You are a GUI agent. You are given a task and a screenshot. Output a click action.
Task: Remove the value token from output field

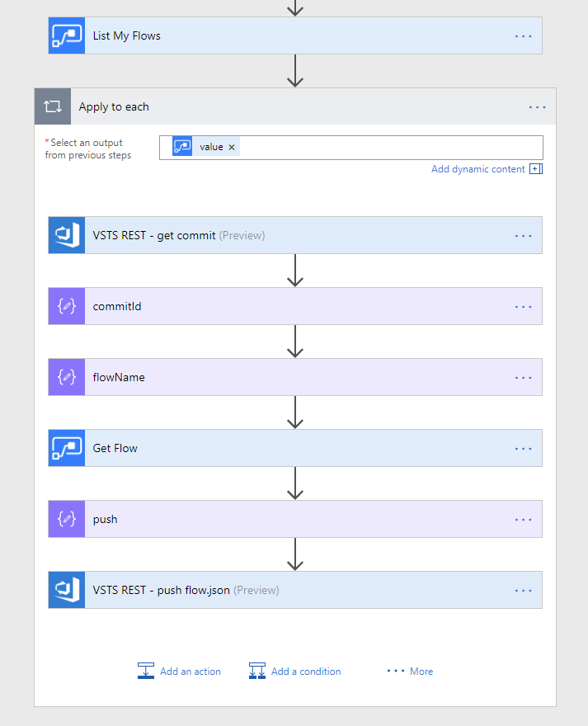[x=232, y=147]
